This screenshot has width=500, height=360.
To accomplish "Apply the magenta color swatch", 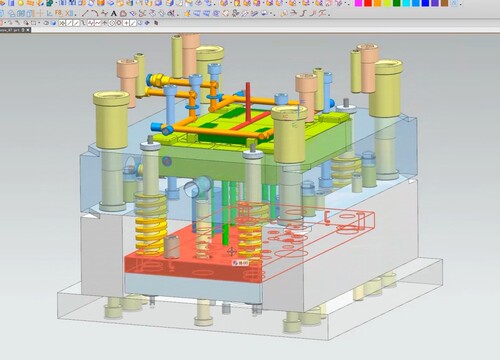I will (x=358, y=3).
